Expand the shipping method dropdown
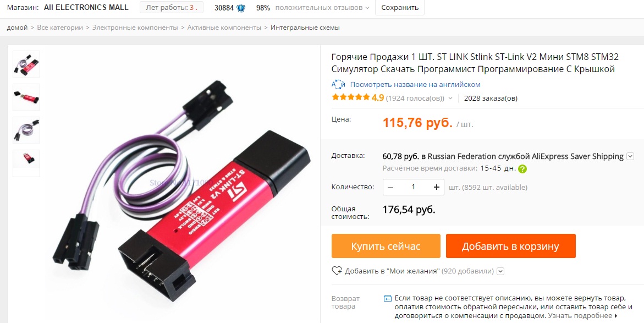Image resolution: width=644 pixels, height=323 pixels. [630, 156]
